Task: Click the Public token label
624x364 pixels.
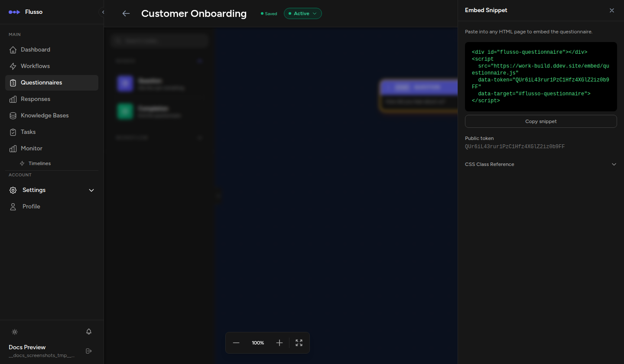Action: [x=479, y=138]
